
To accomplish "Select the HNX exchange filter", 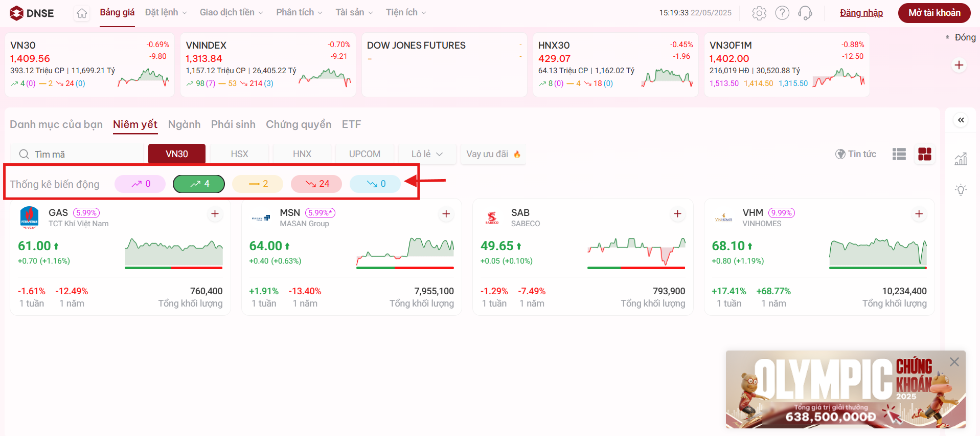I will point(302,154).
